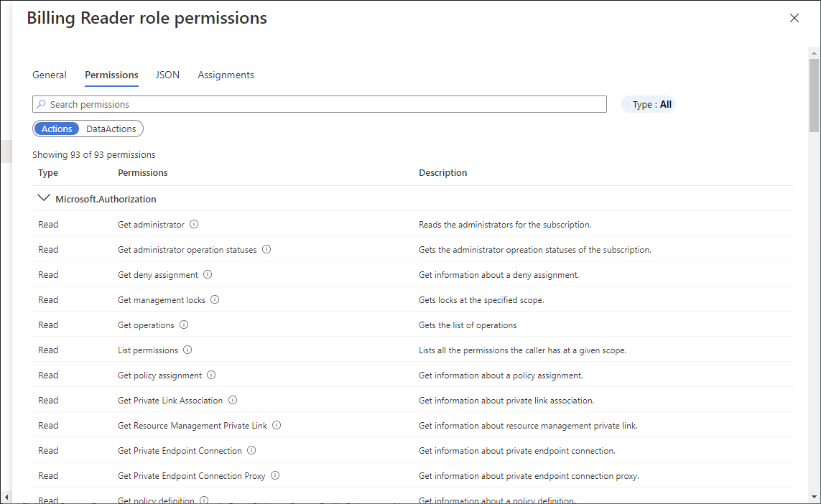Open info icon for Get deny assignment

pos(208,274)
